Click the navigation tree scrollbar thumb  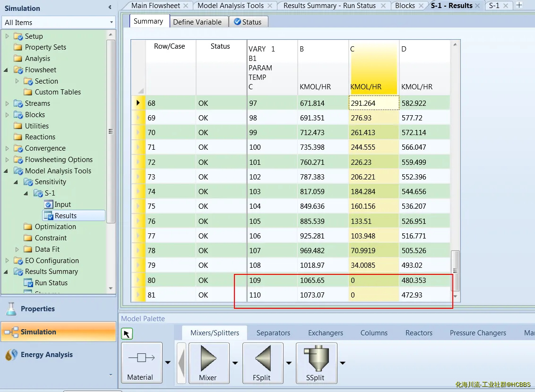click(111, 131)
